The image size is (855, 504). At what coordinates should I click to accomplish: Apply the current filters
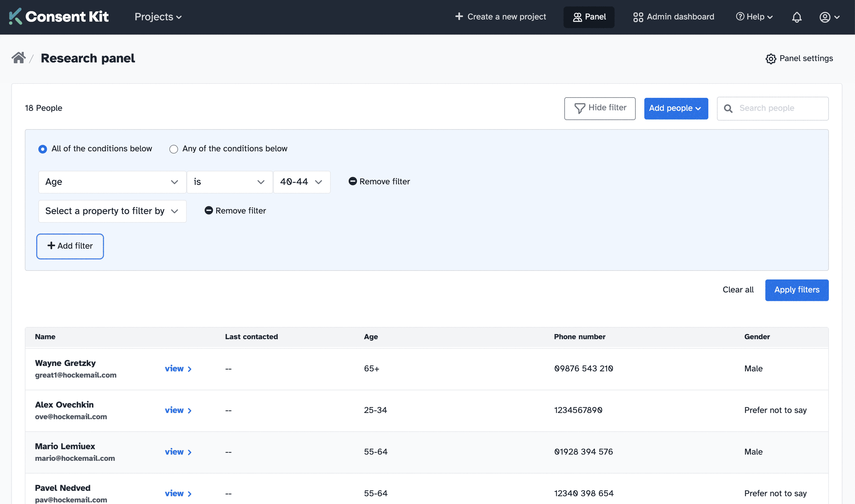[x=797, y=290]
